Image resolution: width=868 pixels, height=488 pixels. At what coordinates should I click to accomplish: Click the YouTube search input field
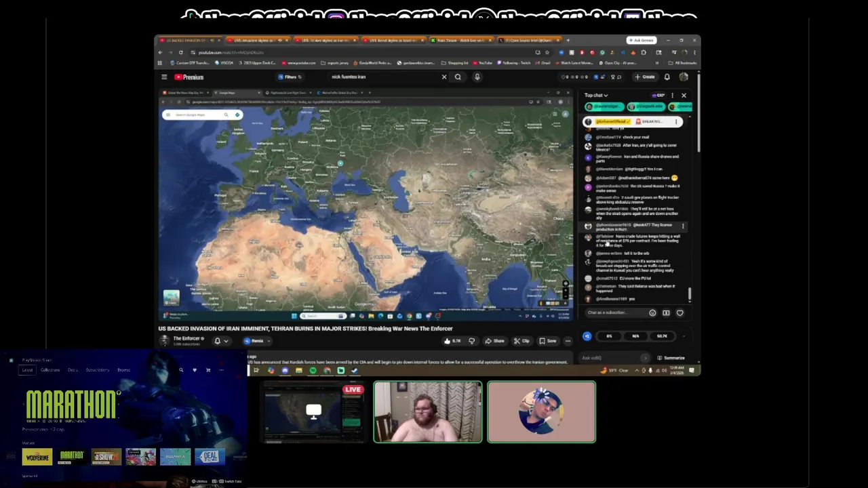pyautogui.click(x=383, y=77)
